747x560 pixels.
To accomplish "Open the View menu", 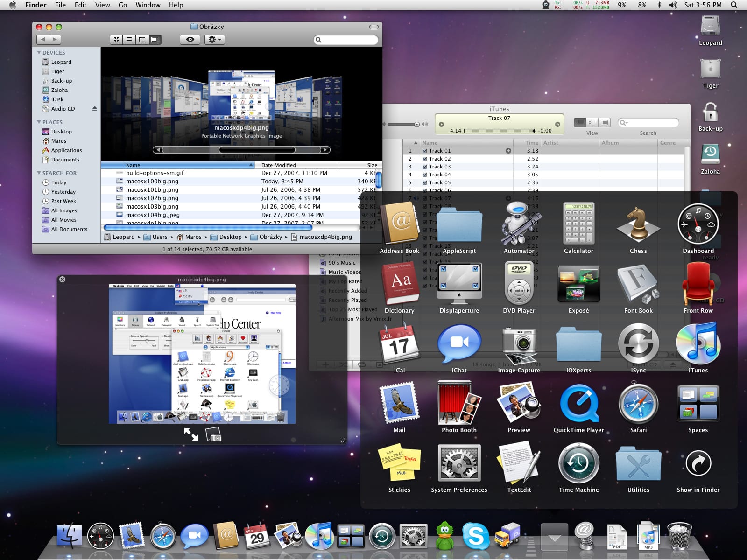I will click(x=102, y=5).
